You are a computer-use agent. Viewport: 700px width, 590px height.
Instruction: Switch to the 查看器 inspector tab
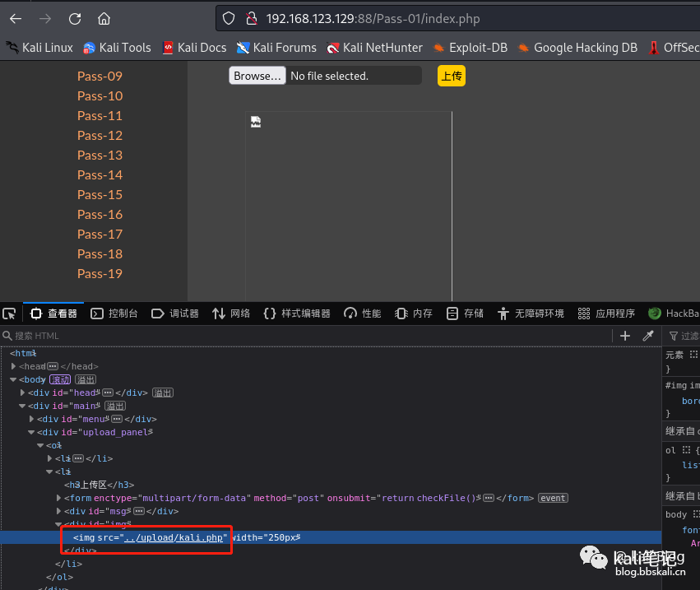click(x=53, y=314)
